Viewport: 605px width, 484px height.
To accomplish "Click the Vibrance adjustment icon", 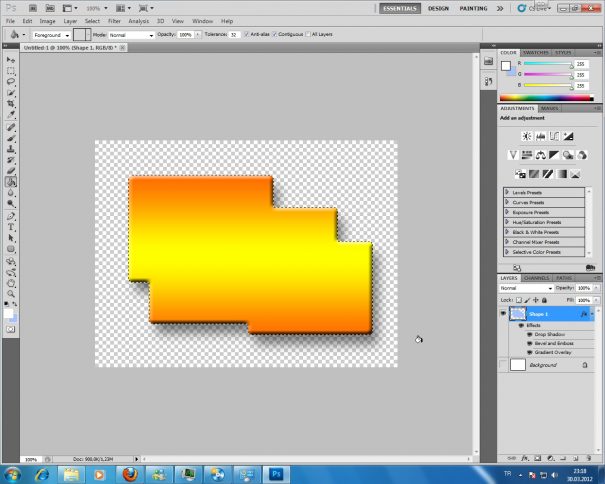I will [x=513, y=155].
